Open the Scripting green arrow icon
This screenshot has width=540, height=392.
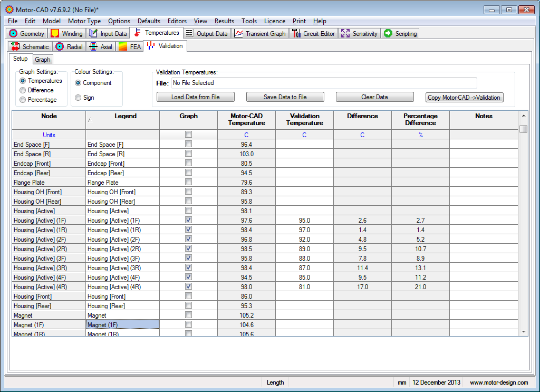[x=388, y=33]
